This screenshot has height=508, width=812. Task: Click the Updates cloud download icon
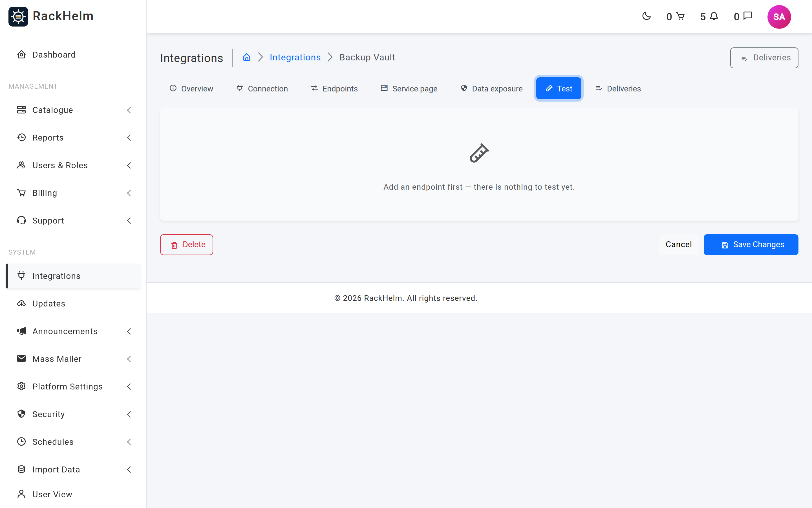pos(21,303)
